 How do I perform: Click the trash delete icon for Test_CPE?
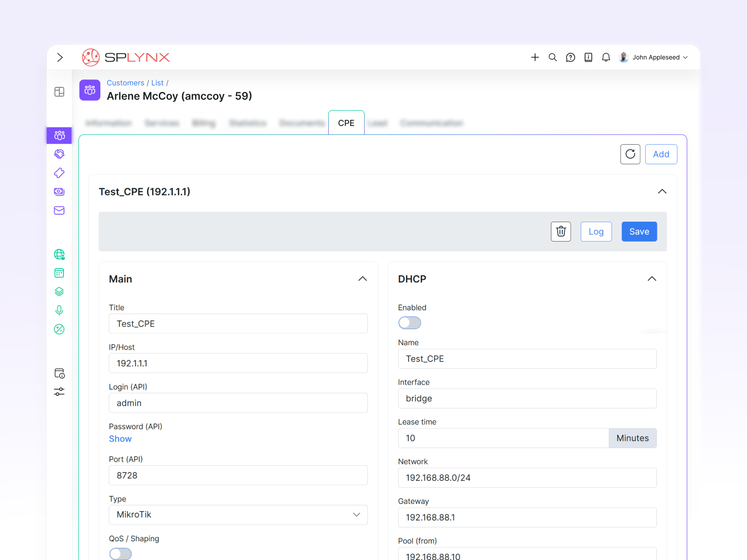[x=561, y=231]
